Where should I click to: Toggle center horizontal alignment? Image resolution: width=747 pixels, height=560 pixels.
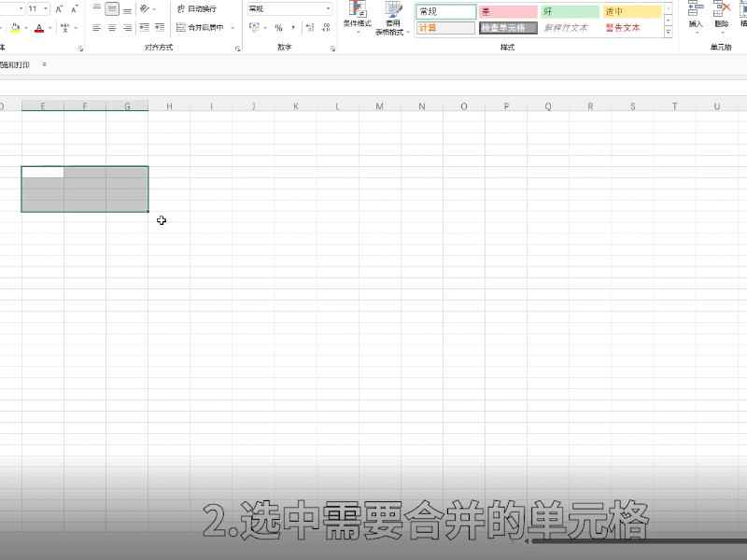pos(110,27)
